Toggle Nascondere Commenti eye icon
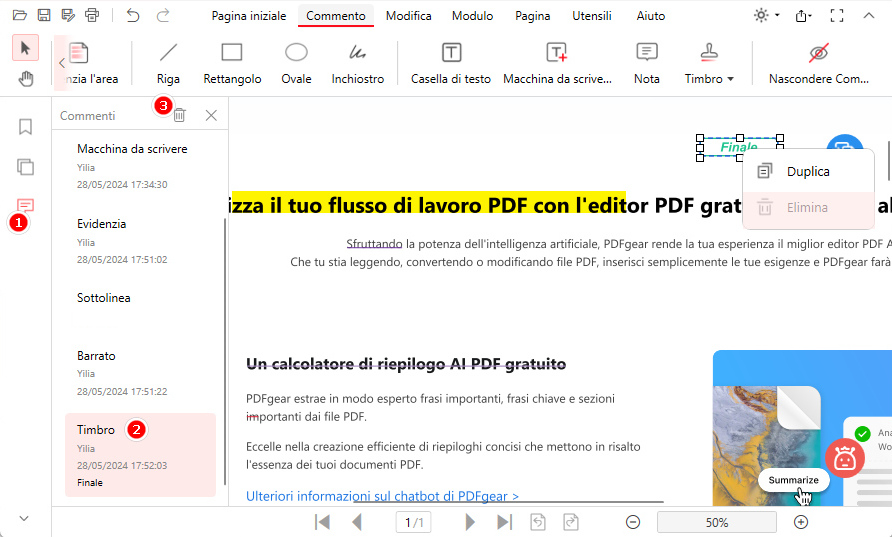 click(819, 64)
